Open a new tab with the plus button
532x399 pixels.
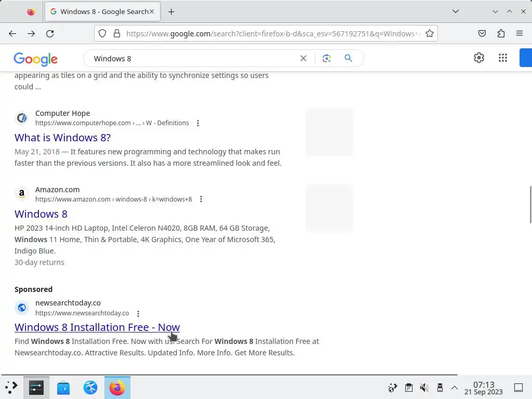click(x=171, y=12)
